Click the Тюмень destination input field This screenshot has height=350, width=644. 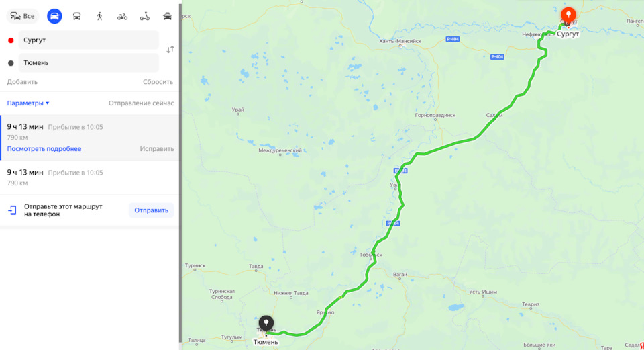click(89, 63)
